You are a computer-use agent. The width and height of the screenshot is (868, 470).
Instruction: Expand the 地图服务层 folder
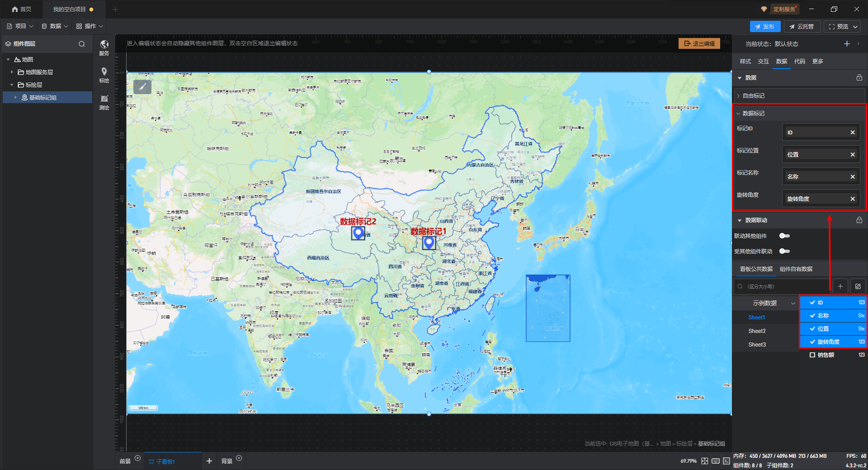[x=12, y=72]
